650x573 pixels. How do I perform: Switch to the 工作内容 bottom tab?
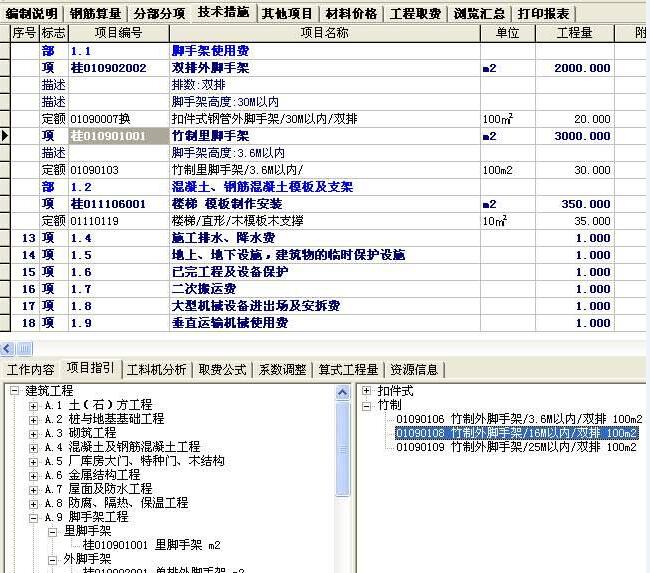(31, 369)
